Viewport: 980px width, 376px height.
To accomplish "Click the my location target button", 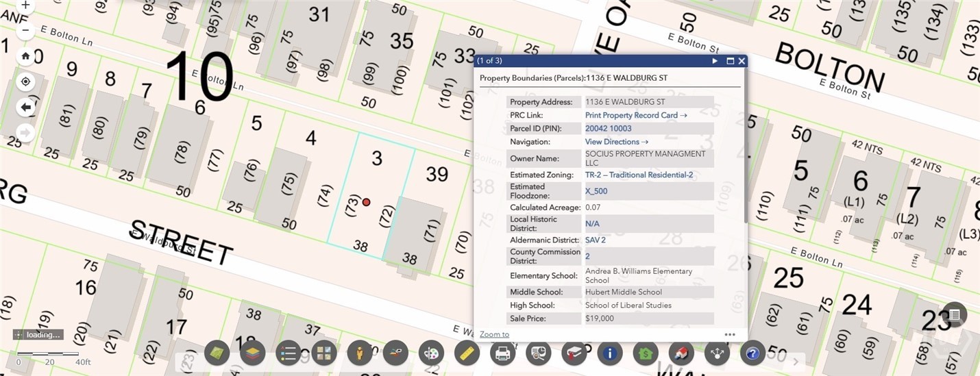I will (25, 82).
